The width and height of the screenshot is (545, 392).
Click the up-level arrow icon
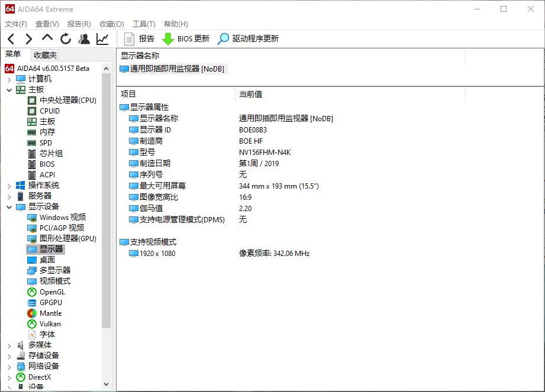click(47, 38)
